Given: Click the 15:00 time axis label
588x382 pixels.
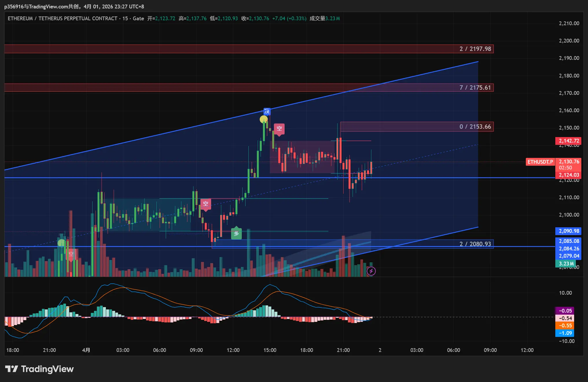Looking at the screenshot, I should [x=270, y=350].
